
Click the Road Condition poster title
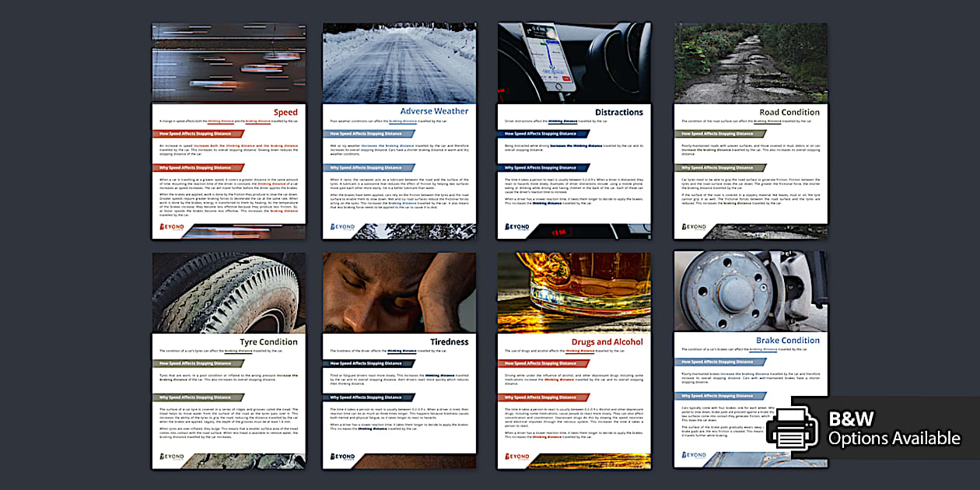coord(789,112)
